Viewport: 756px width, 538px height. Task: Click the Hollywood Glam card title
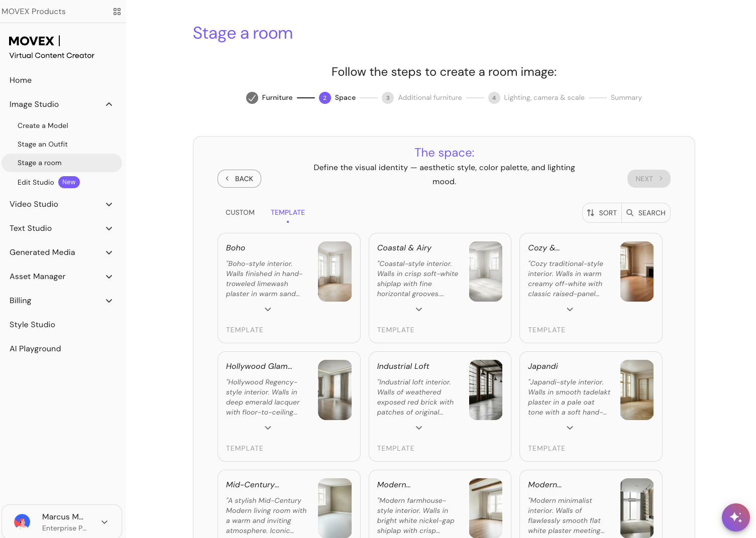pos(259,366)
